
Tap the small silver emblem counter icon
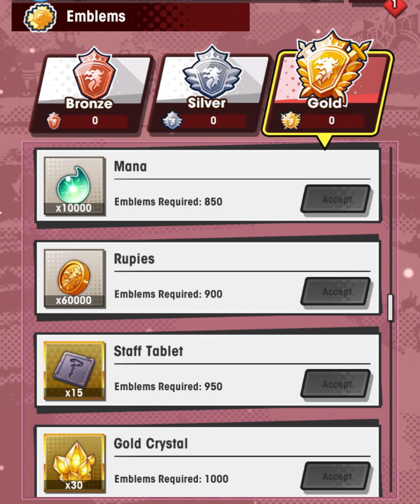click(172, 121)
